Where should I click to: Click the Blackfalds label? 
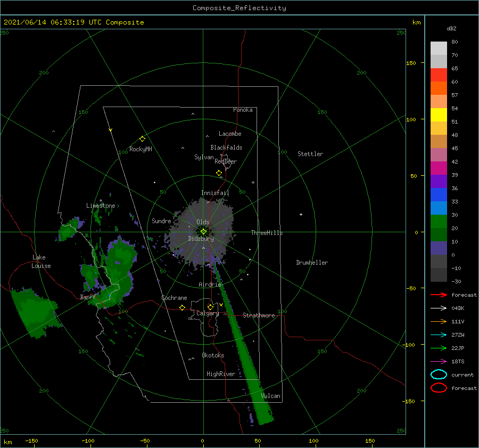pyautogui.click(x=226, y=148)
